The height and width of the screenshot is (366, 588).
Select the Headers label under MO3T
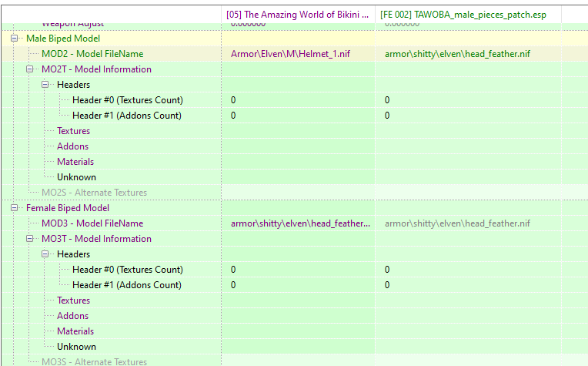coord(74,254)
